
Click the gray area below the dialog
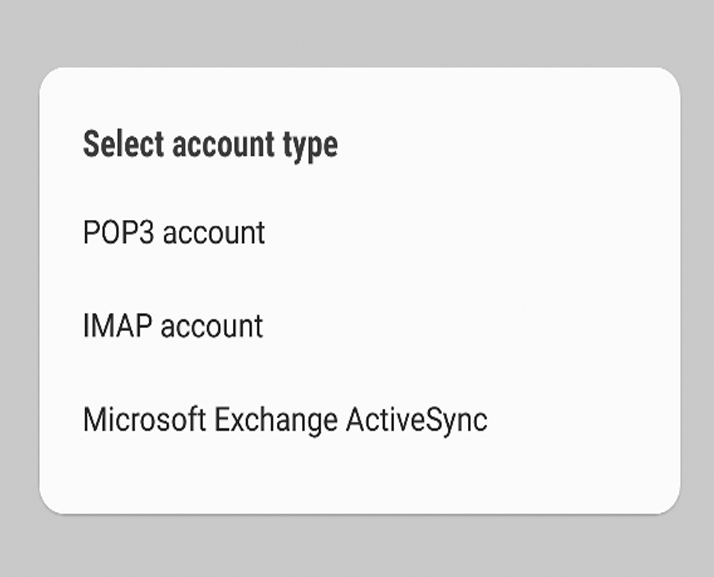[x=357, y=546]
